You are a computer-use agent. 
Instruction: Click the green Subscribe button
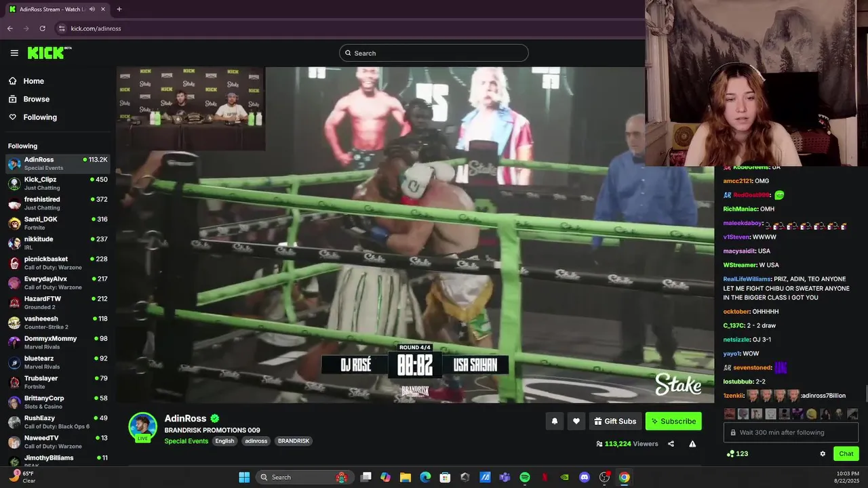673,421
